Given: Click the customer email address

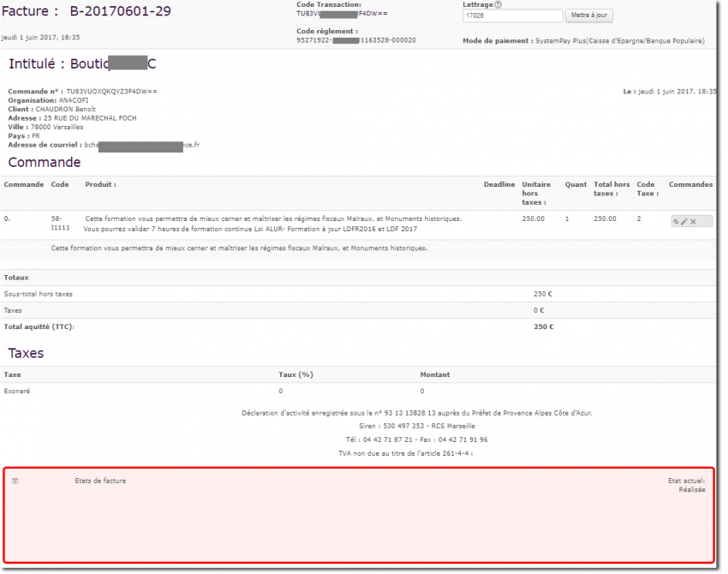Looking at the screenshot, I should coord(141,146).
